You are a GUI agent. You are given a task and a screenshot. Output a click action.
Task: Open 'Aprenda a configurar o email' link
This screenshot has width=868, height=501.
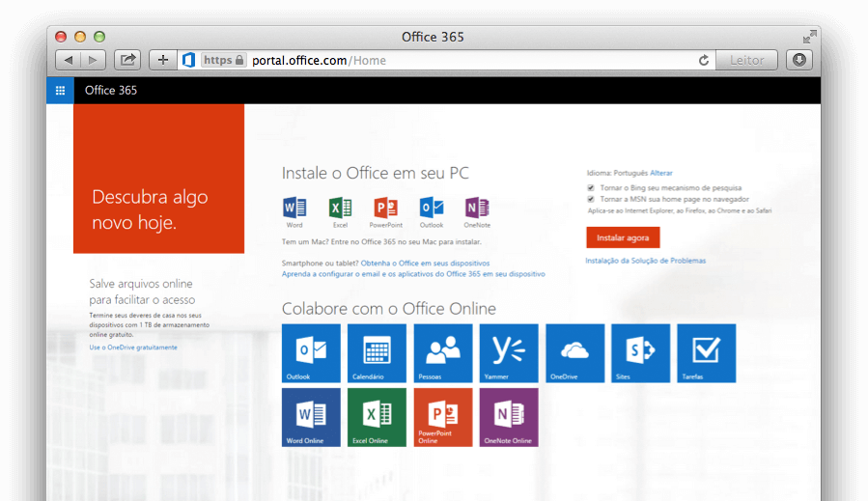(413, 273)
